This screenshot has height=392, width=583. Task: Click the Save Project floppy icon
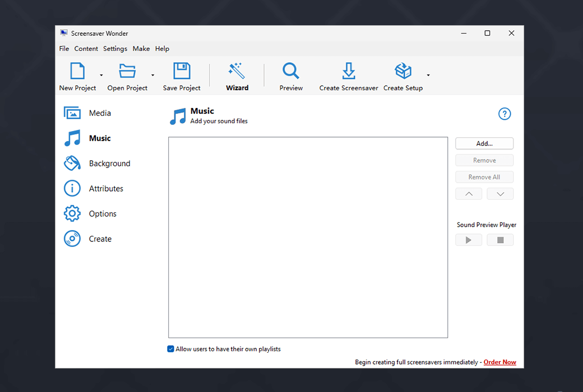click(182, 71)
